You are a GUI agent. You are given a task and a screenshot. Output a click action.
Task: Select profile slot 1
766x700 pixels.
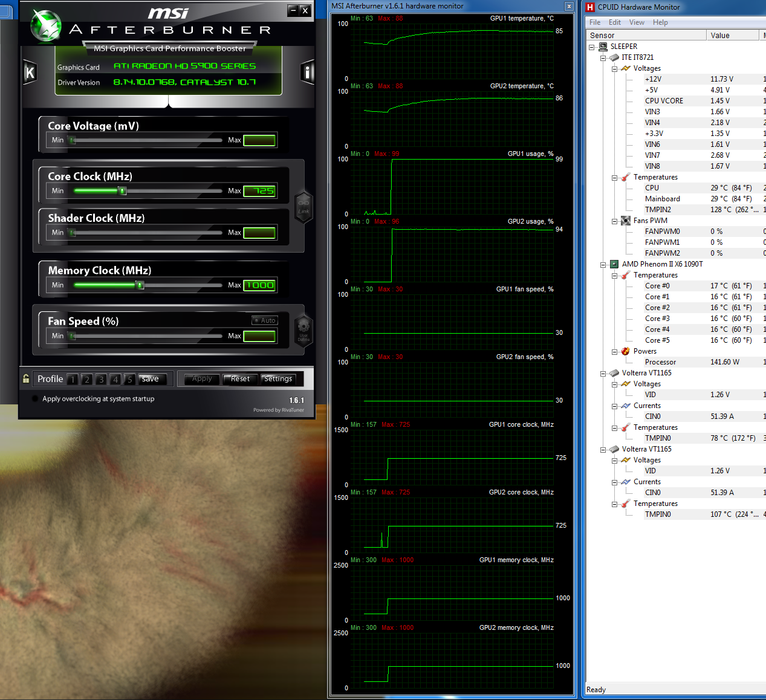point(73,380)
